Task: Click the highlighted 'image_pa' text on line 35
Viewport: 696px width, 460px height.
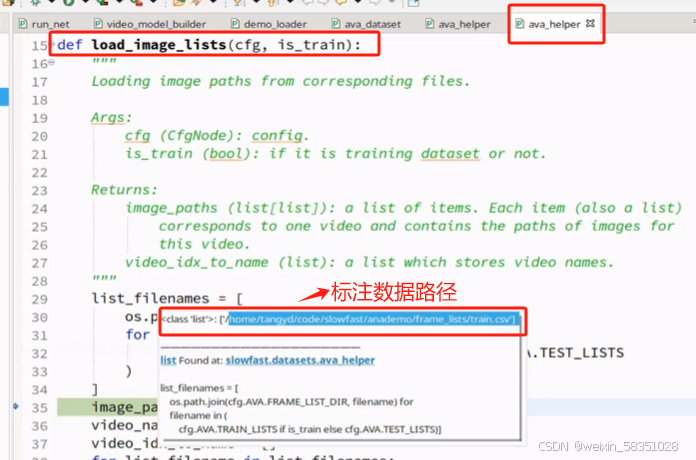Action: pos(125,407)
